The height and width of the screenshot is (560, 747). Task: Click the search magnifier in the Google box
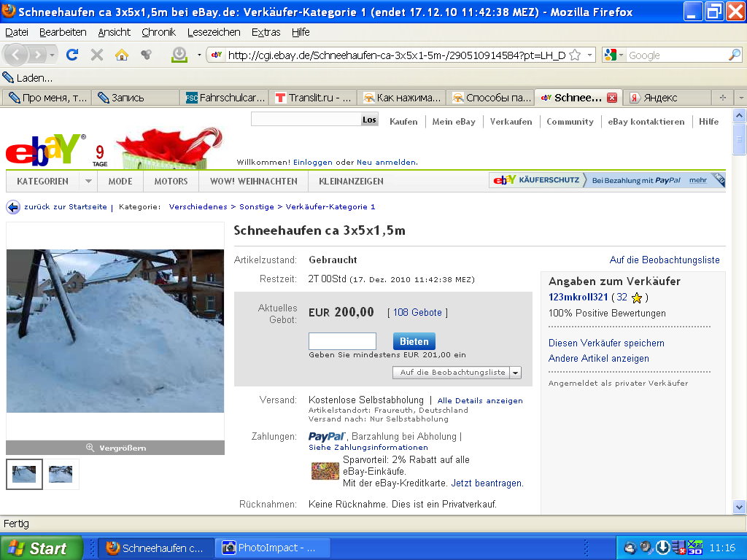pyautogui.click(x=734, y=55)
